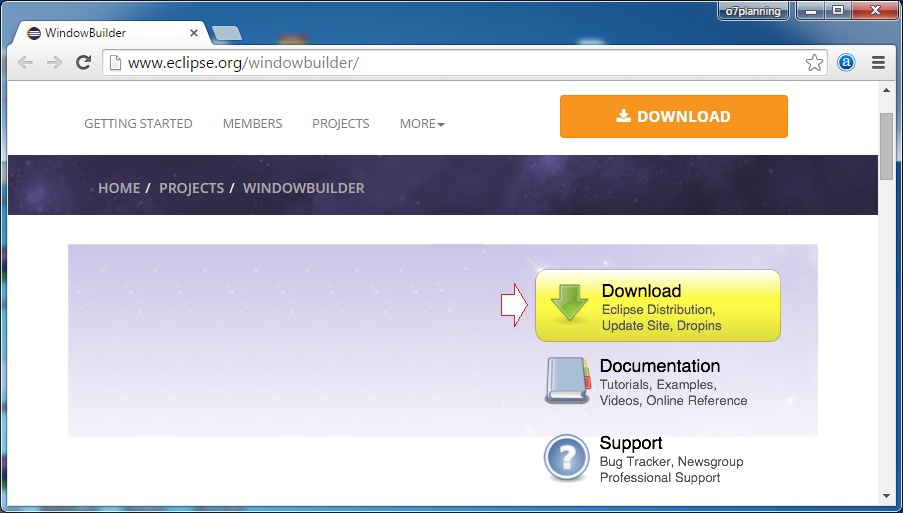Click the page icon in address bar
The height and width of the screenshot is (513, 903).
tap(115, 62)
